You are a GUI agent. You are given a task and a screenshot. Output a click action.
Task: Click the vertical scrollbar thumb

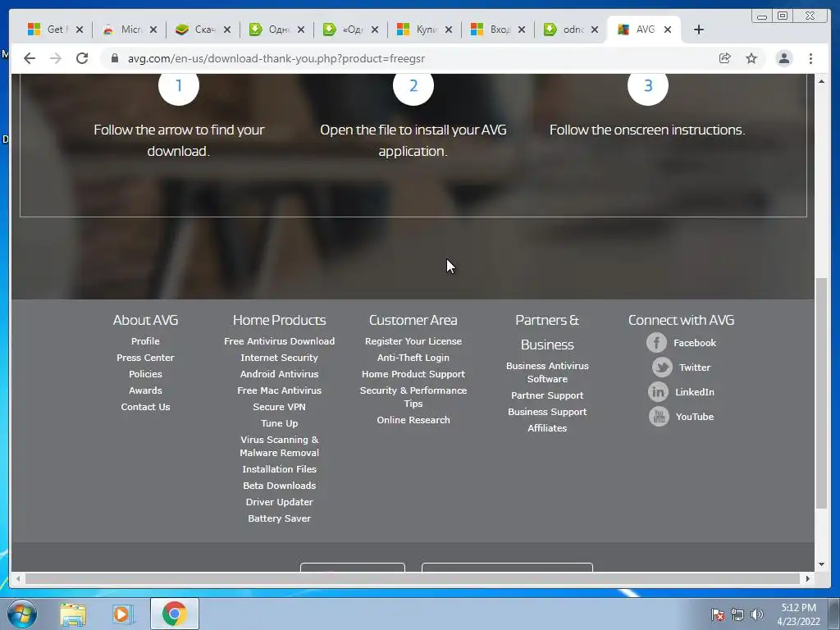tap(821, 394)
